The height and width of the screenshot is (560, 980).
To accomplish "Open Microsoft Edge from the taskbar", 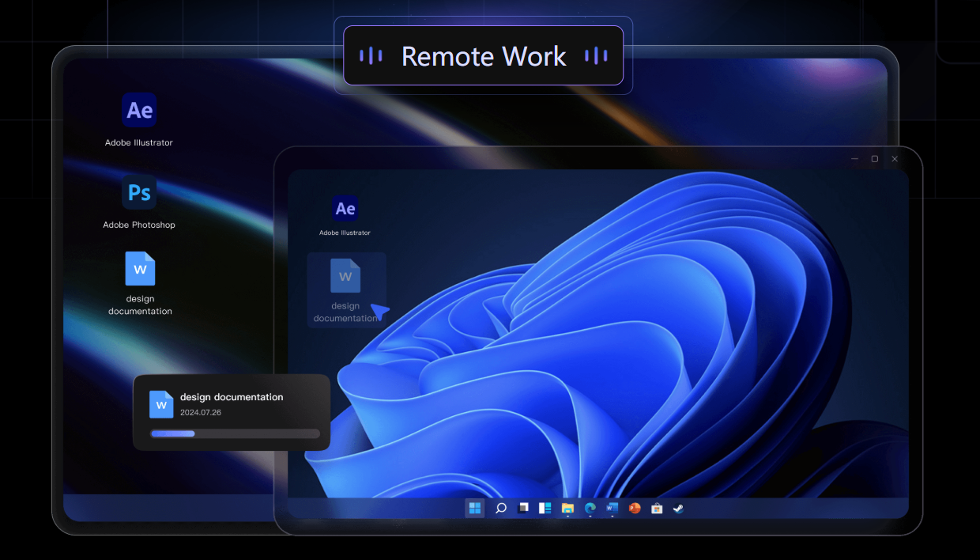I will click(x=590, y=508).
